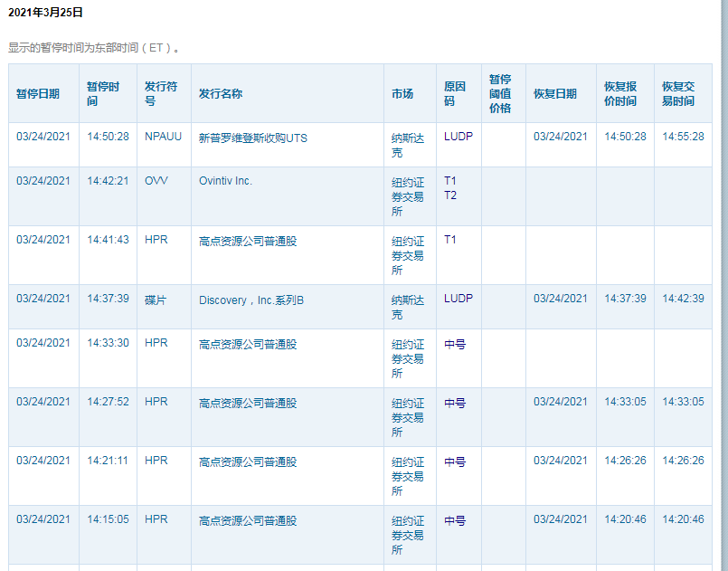Open T1 reason code in OVV row
The image size is (728, 571).
pos(449,181)
